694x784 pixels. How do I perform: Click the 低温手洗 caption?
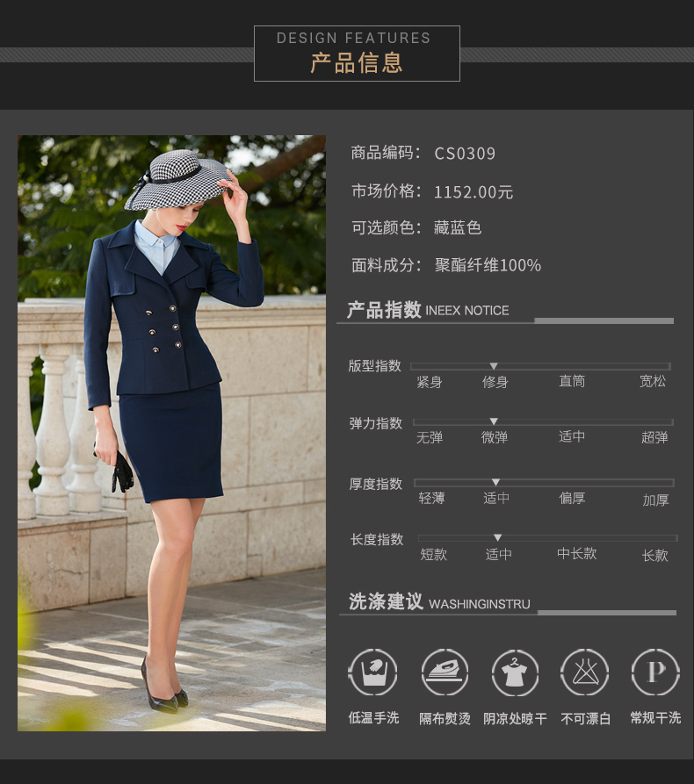click(x=373, y=718)
